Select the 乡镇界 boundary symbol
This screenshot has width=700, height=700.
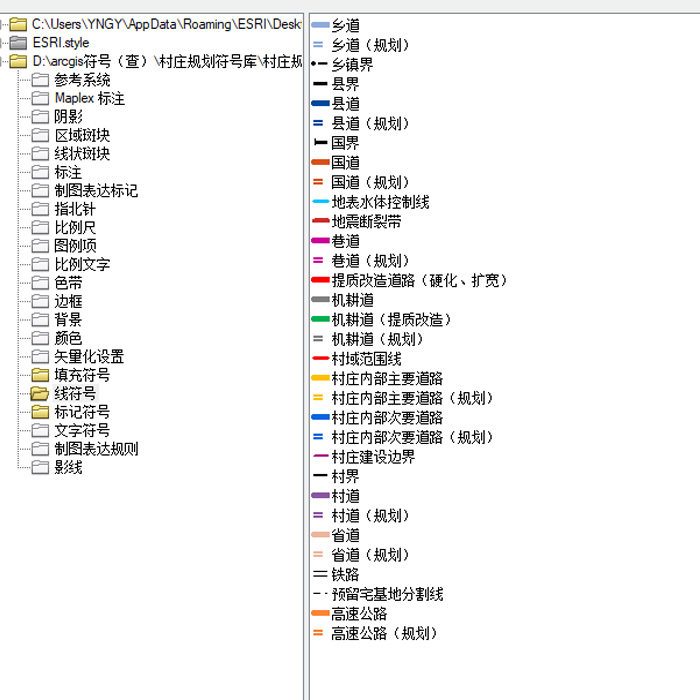[x=342, y=64]
